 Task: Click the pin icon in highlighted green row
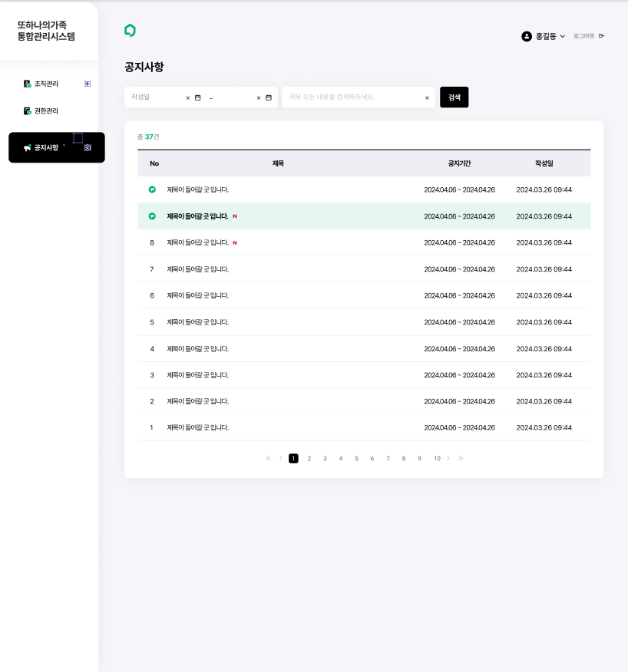coord(152,216)
